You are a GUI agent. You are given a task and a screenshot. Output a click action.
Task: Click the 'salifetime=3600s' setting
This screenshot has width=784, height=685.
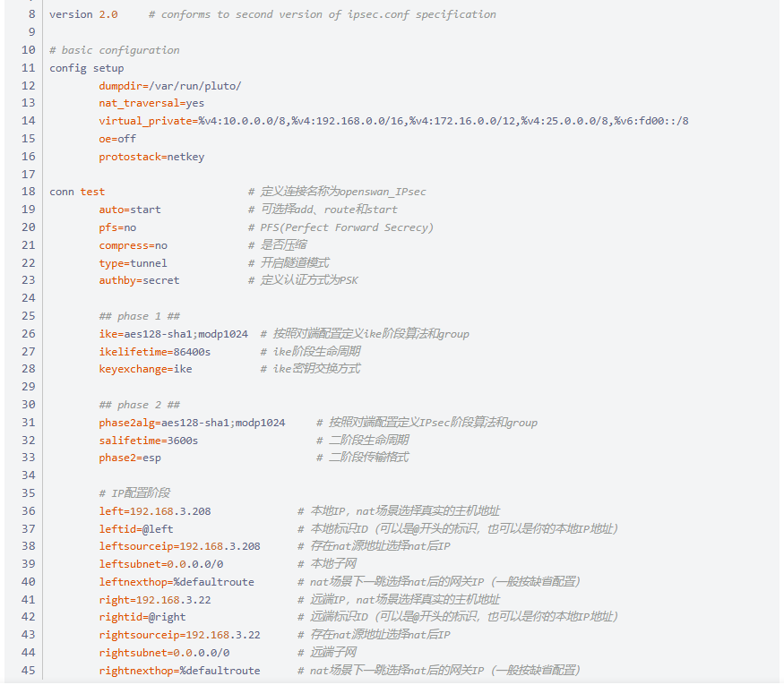pyautogui.click(x=149, y=441)
